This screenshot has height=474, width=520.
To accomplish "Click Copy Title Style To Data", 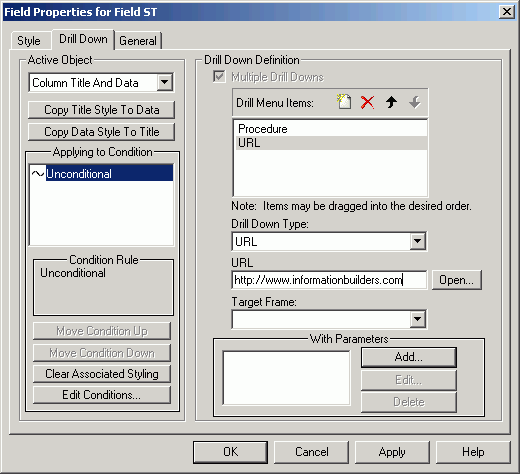I will pos(101,110).
